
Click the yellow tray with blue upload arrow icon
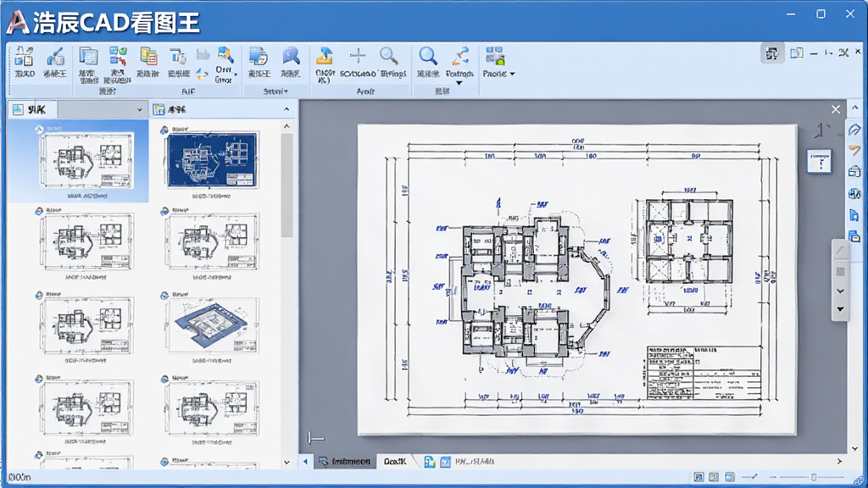325,57
